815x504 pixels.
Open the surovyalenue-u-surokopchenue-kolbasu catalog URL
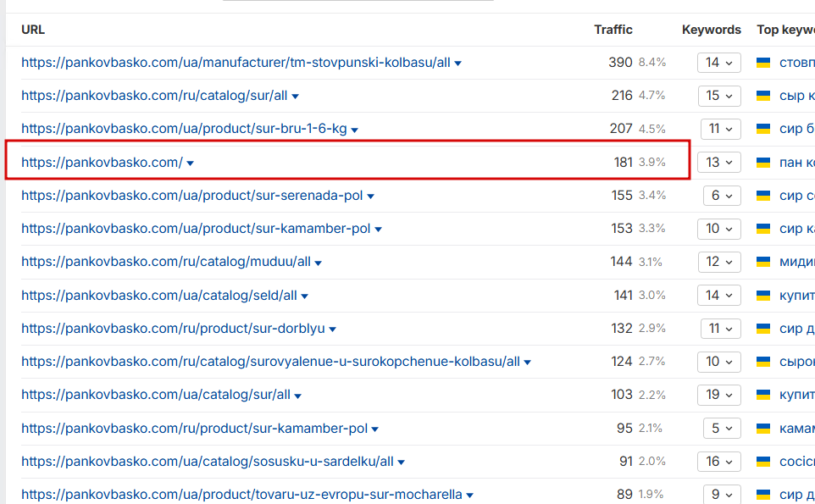[x=270, y=362]
